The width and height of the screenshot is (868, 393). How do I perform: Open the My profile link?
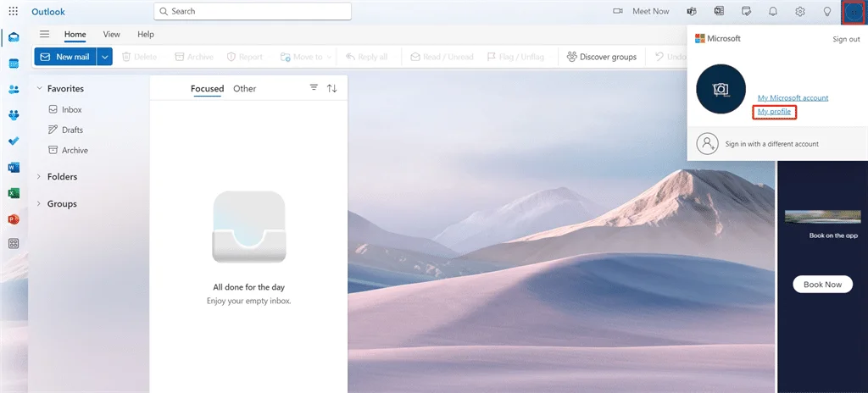pos(774,112)
